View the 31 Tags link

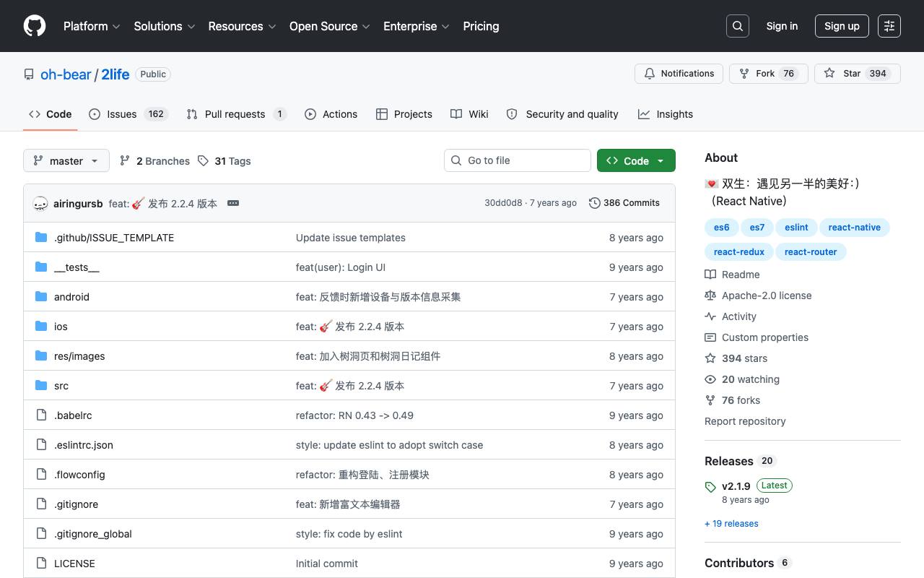click(x=225, y=161)
